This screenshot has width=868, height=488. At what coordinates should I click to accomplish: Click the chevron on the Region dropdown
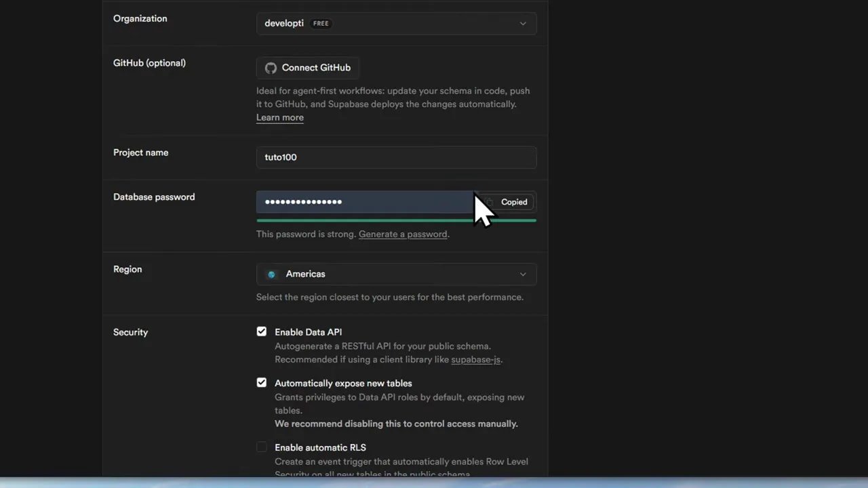(x=523, y=274)
